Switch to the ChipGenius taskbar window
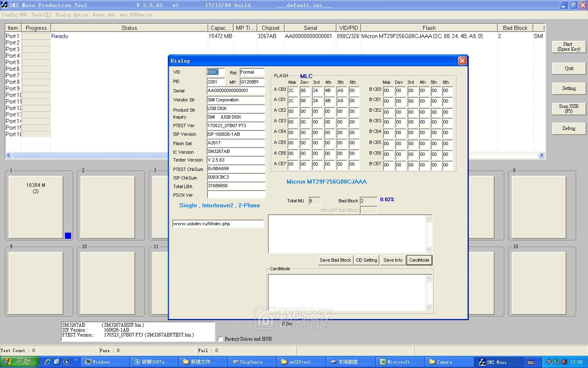Image resolution: width=588 pixels, height=368 pixels. [x=252, y=362]
